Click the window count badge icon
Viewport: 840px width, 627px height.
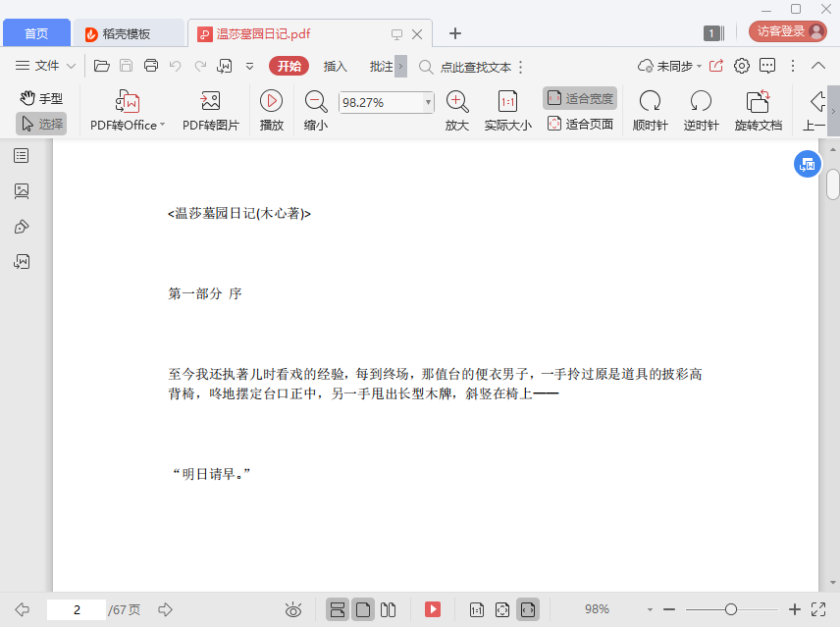tap(713, 33)
